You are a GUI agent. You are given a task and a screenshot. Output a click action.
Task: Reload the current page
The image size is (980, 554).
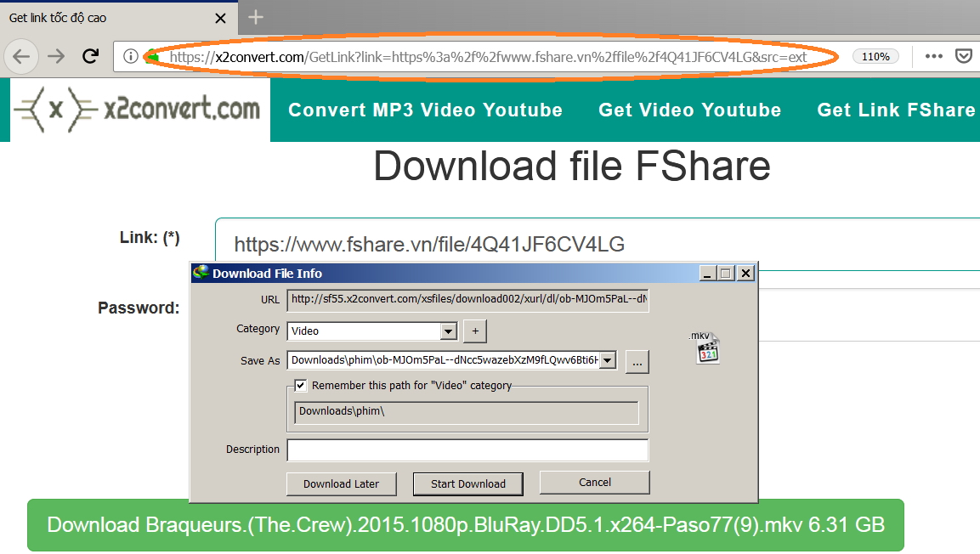pyautogui.click(x=91, y=56)
